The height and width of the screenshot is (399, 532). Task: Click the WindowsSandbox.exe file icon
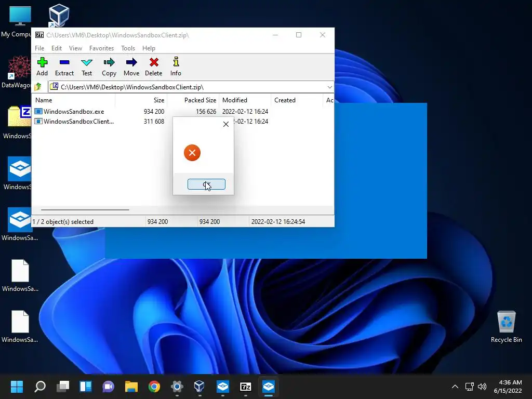[38, 111]
